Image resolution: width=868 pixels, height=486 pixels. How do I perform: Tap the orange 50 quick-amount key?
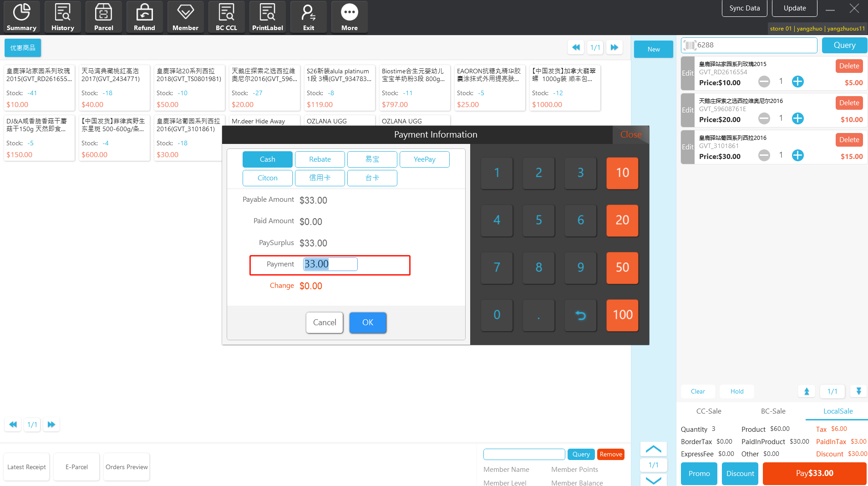[622, 267]
